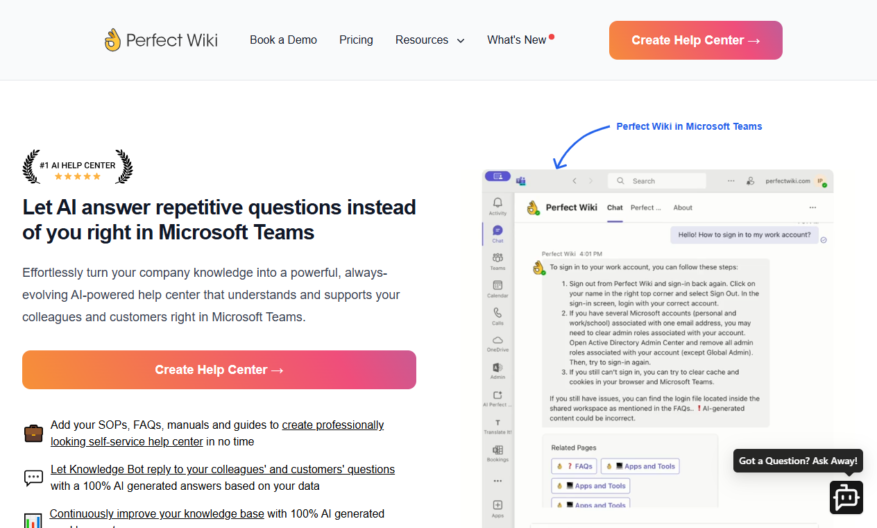Screen dimensions: 877x528
Task: Click the Teams people icon in the sidebar
Action: click(x=497, y=260)
